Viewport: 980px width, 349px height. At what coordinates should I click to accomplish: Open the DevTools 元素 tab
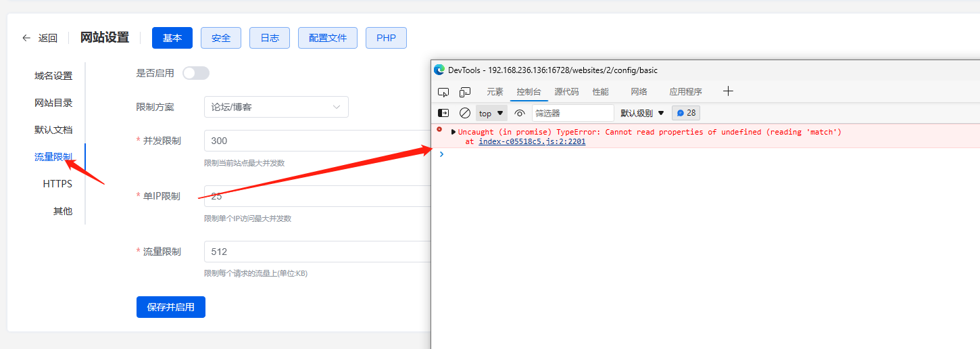pyautogui.click(x=495, y=92)
